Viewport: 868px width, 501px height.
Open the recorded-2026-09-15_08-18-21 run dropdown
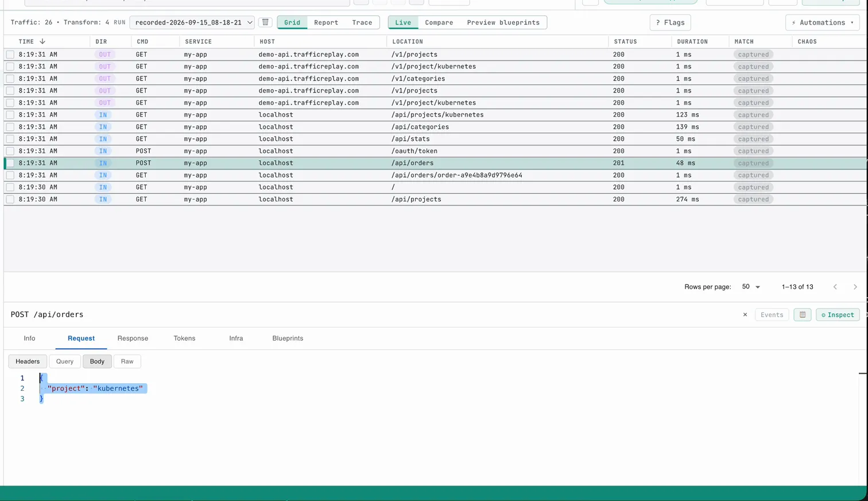click(x=192, y=22)
